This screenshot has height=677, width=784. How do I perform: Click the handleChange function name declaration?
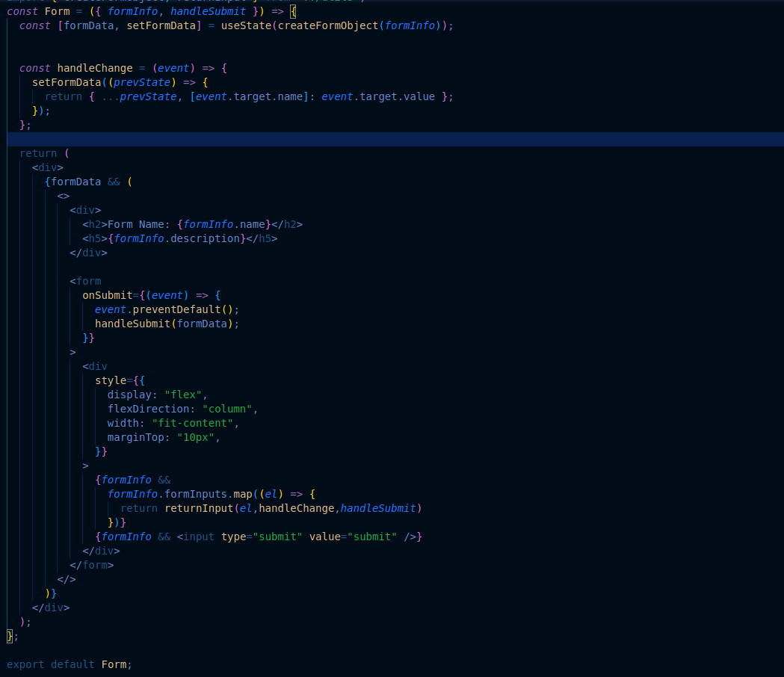(95, 68)
